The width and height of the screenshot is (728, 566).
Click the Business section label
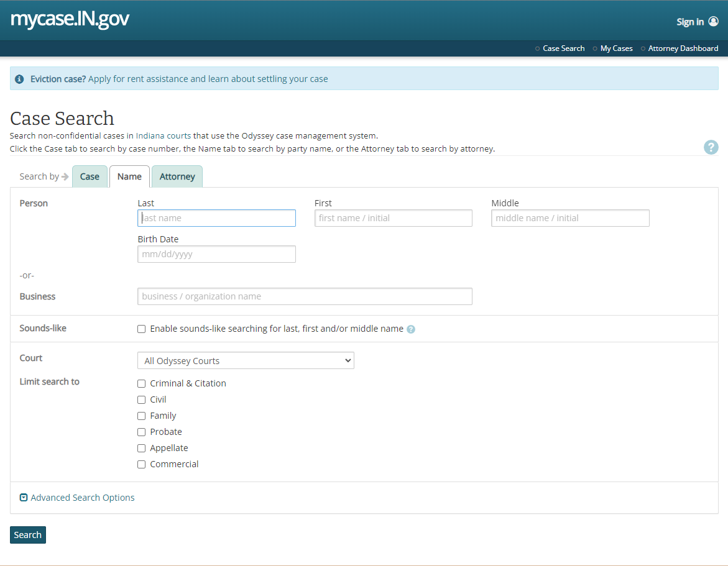[37, 296]
